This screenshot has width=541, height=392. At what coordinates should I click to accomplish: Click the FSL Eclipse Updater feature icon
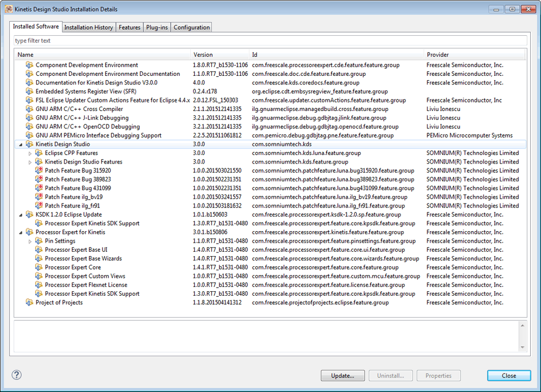30,100
